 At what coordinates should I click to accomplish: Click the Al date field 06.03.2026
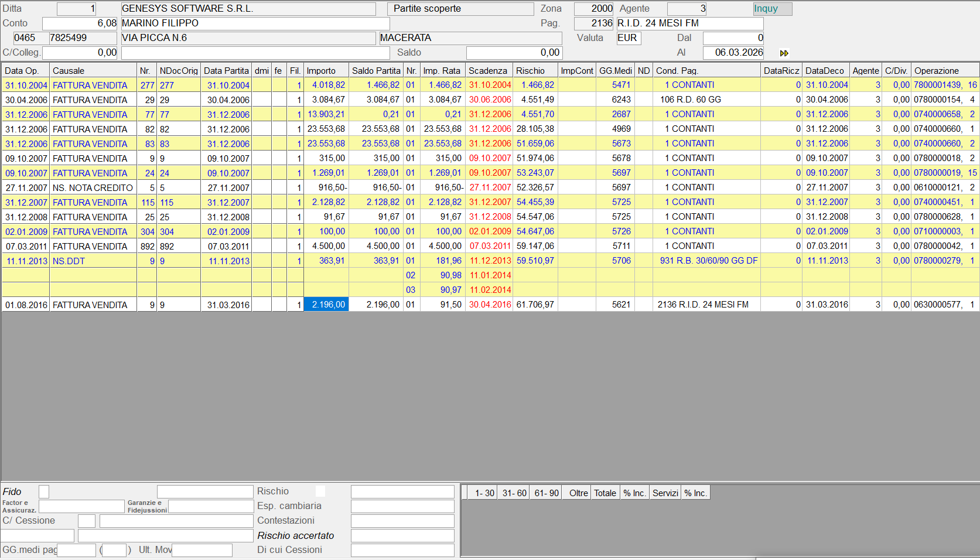point(733,53)
